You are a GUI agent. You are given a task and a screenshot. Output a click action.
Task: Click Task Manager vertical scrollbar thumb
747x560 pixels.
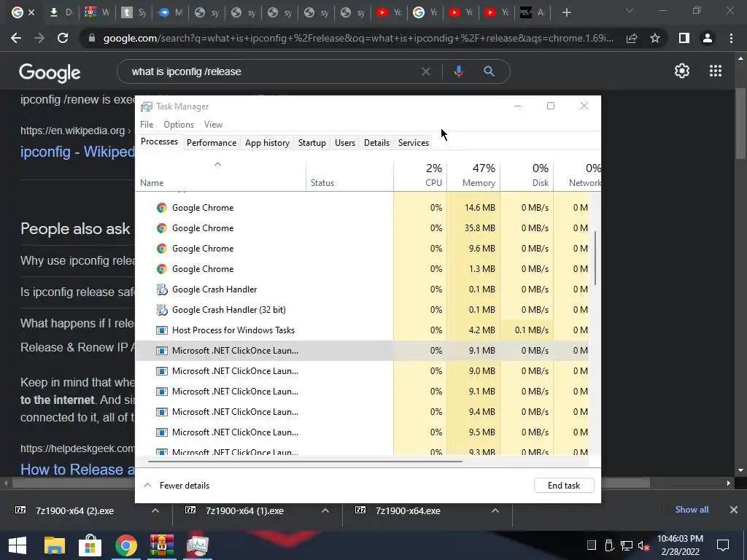click(595, 258)
